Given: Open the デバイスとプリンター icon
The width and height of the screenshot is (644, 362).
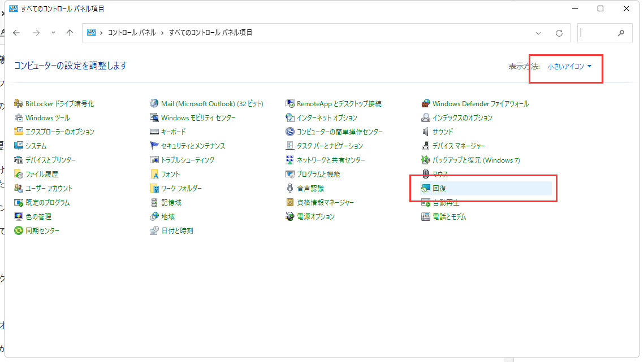Looking at the screenshot, I should 19,160.
